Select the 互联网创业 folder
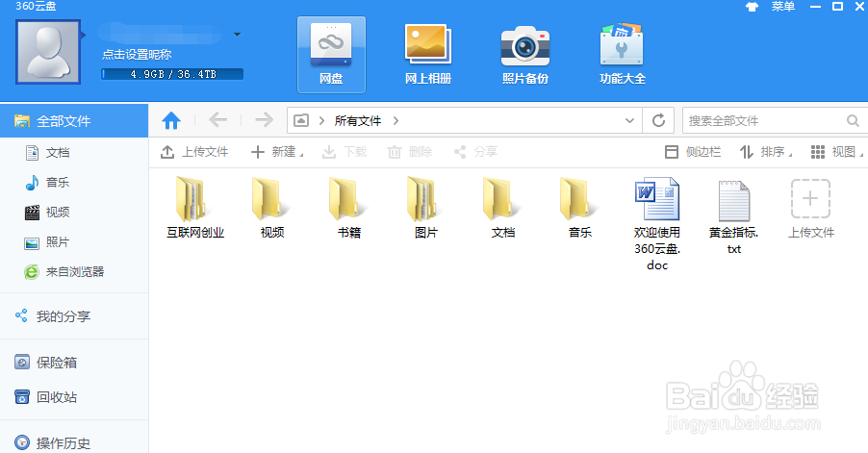The height and width of the screenshot is (453, 868). (195, 208)
